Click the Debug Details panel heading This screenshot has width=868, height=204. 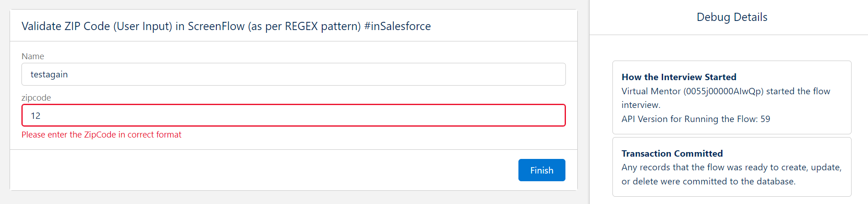click(732, 17)
